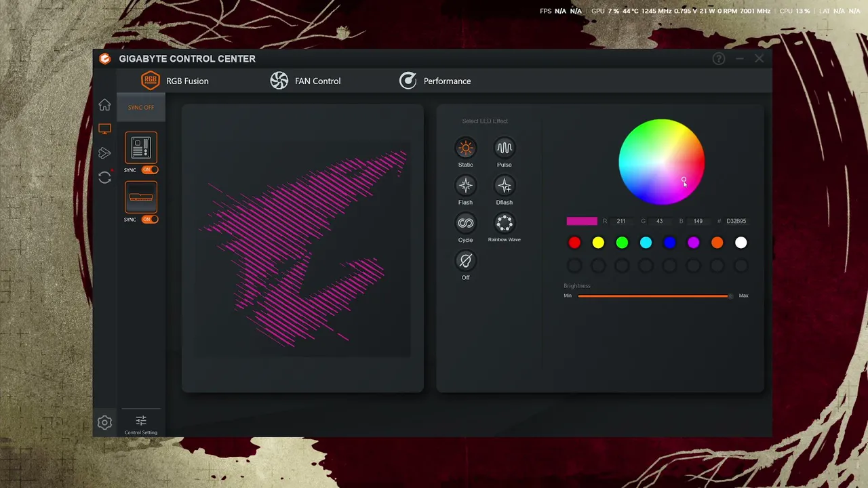Click the Control Setting label
Viewport: 868px width, 488px height.
pyautogui.click(x=141, y=432)
